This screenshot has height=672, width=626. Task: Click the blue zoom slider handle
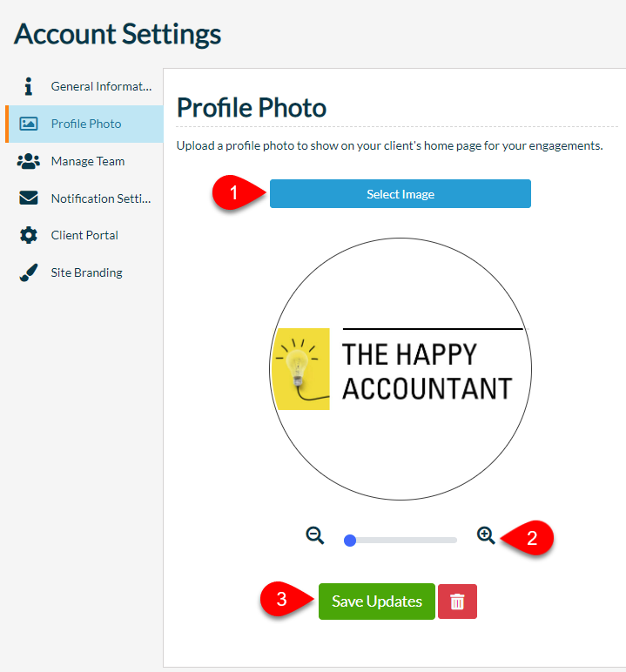(x=350, y=541)
